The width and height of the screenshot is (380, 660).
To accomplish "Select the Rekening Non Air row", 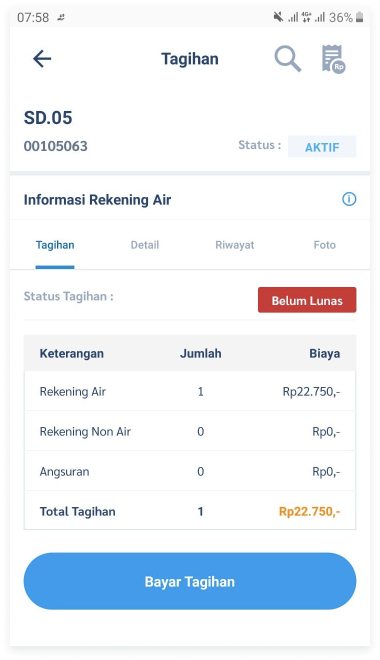I will click(190, 431).
